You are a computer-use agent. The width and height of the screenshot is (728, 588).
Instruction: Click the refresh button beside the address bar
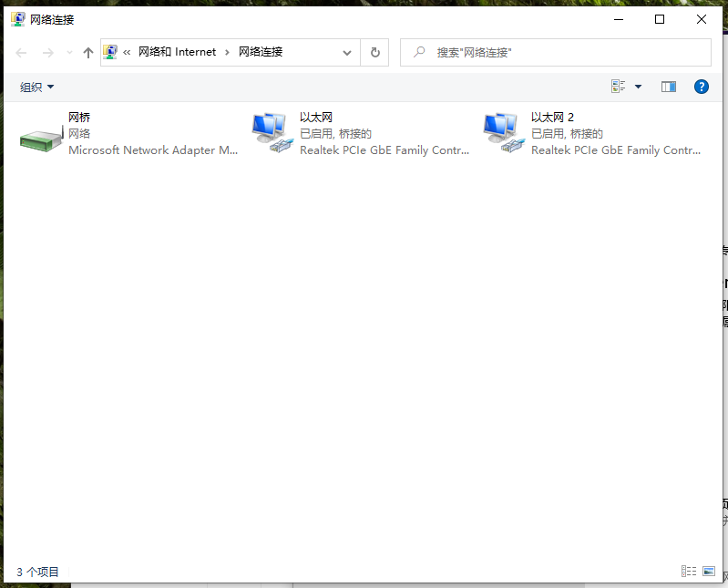[x=374, y=53]
